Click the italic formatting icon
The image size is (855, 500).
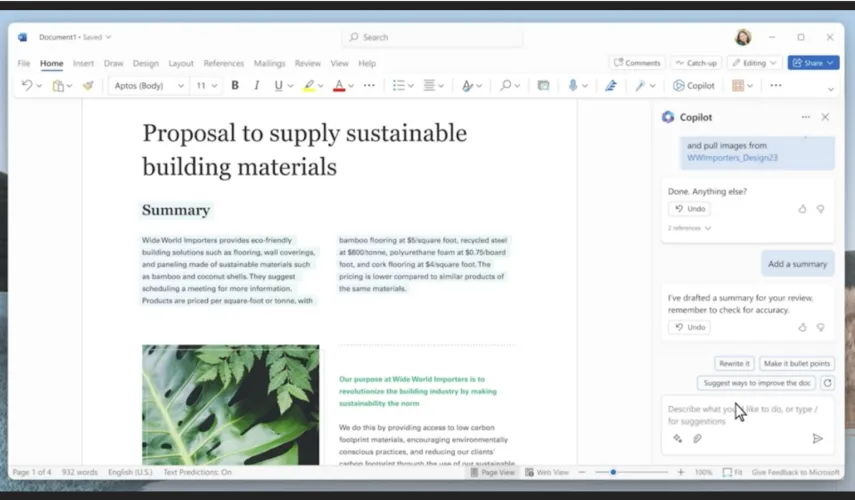(256, 86)
